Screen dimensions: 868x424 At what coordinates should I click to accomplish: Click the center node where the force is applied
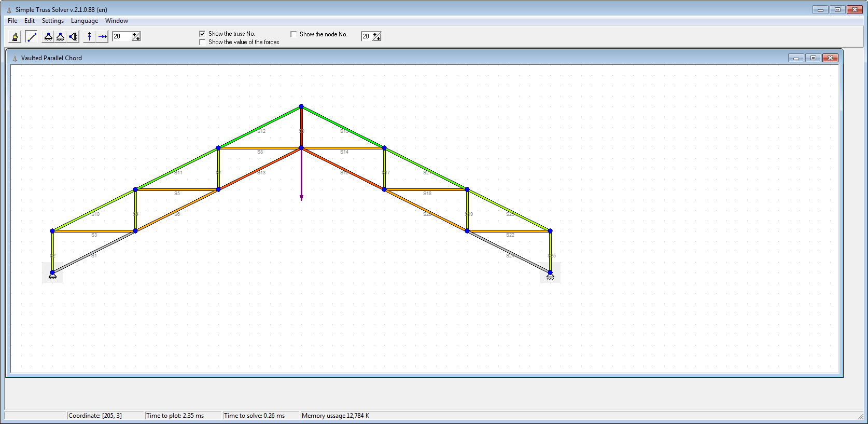(301, 148)
